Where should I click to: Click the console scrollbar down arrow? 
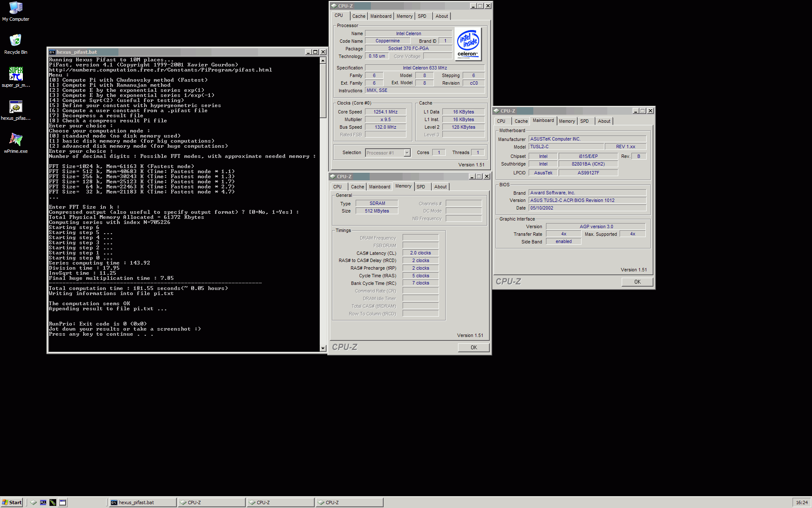[323, 348]
